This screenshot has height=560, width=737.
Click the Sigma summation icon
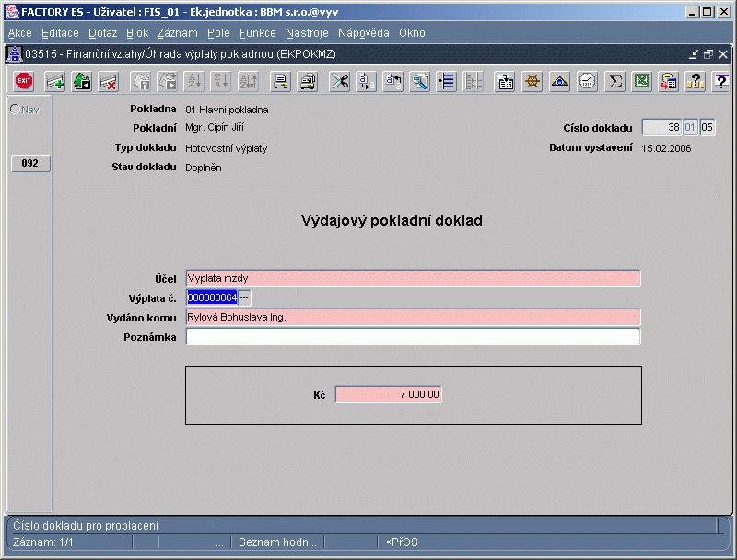(x=614, y=81)
